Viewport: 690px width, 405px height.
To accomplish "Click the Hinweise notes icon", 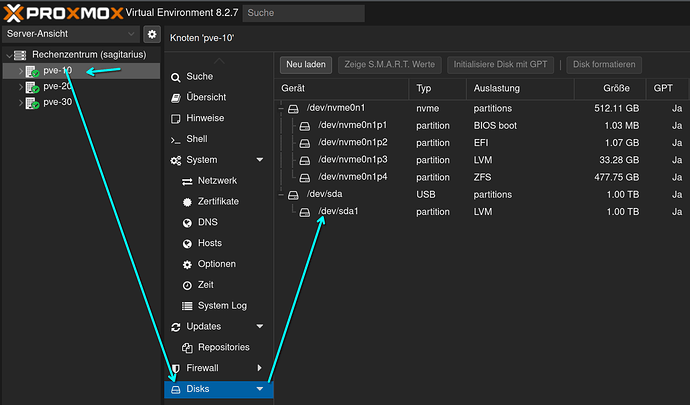I will click(x=176, y=118).
